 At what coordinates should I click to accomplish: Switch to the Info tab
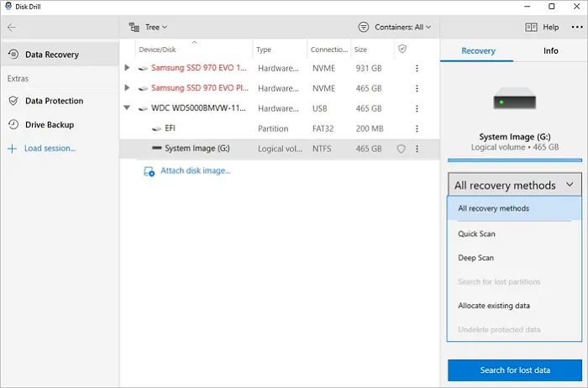point(550,50)
